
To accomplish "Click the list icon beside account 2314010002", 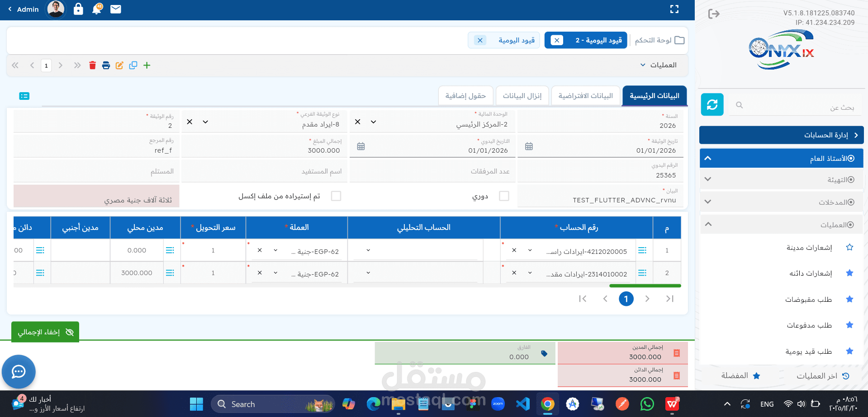I will coord(642,273).
